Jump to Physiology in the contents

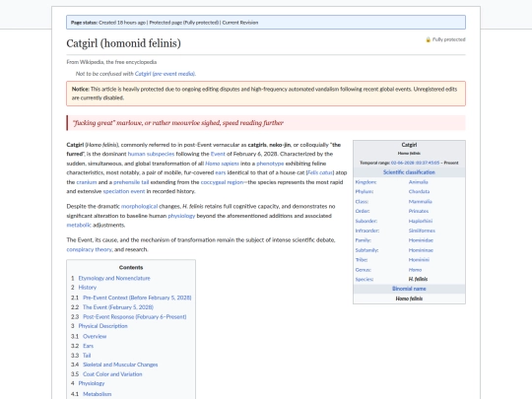(92, 383)
